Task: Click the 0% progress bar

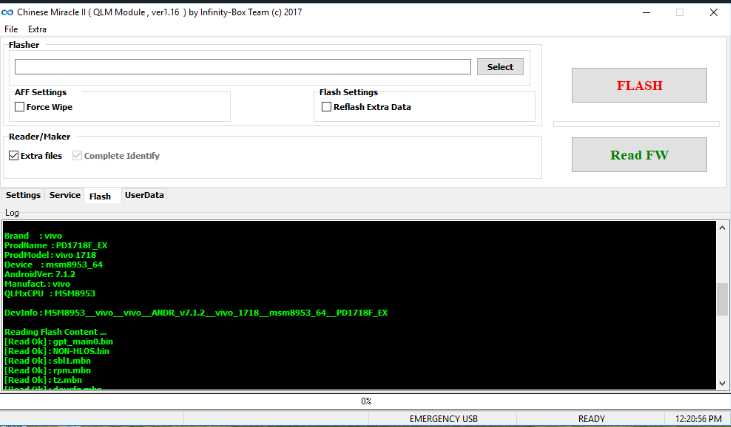Action: pos(366,401)
